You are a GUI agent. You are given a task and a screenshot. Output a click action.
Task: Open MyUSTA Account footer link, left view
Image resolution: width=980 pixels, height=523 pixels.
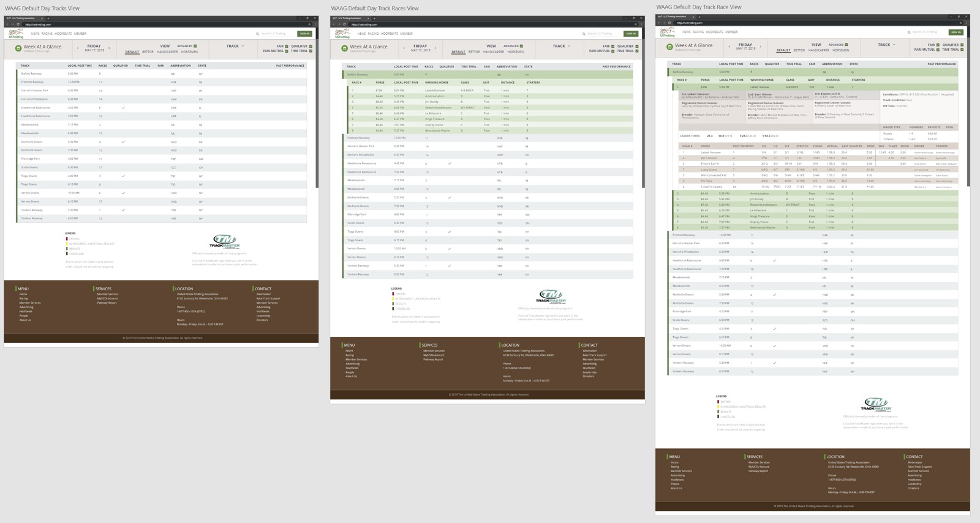(x=107, y=298)
